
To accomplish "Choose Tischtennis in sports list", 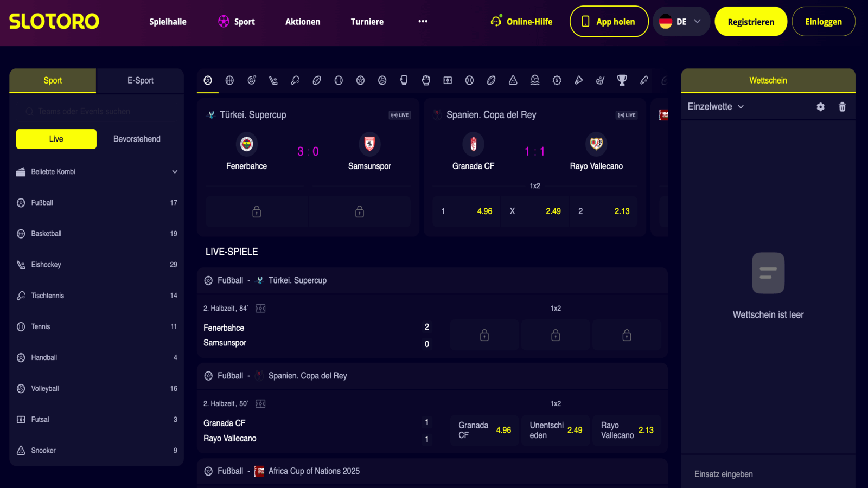I will (97, 296).
